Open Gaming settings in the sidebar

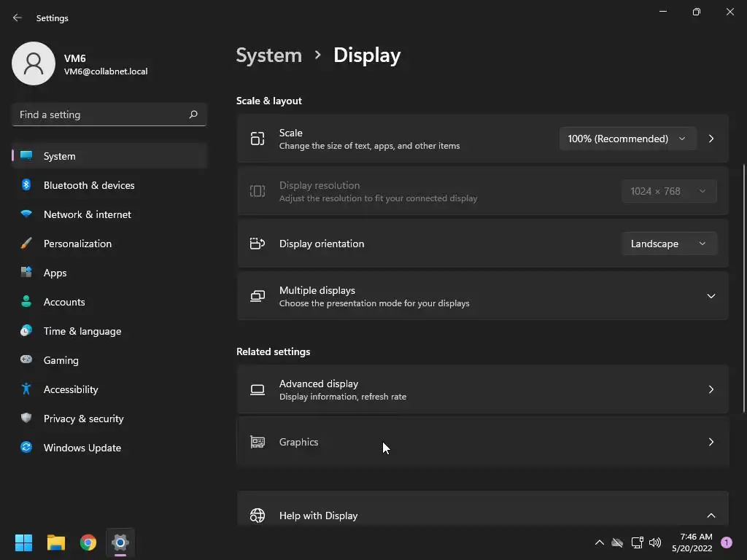[109, 359]
